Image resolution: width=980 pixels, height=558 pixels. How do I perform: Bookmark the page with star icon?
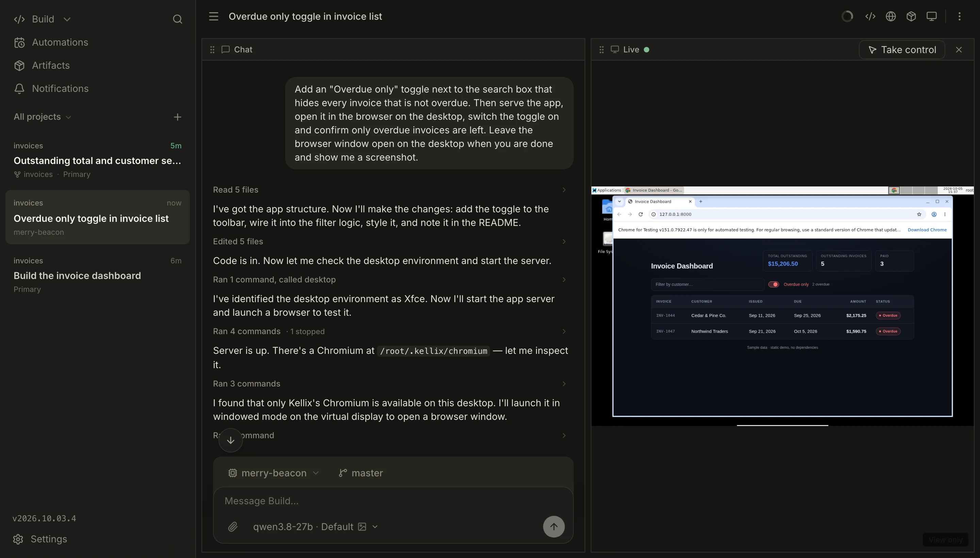point(919,214)
